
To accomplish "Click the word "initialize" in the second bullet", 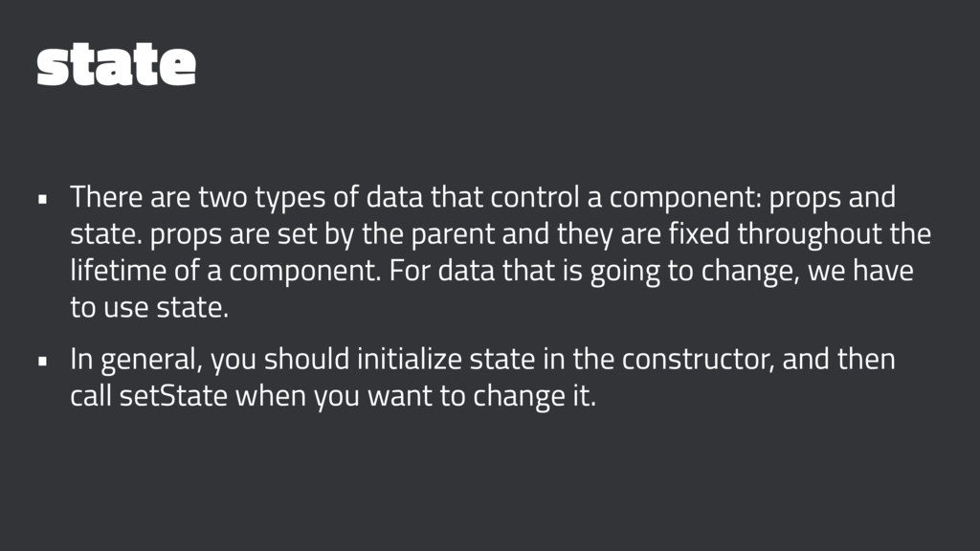I will tap(410, 360).
